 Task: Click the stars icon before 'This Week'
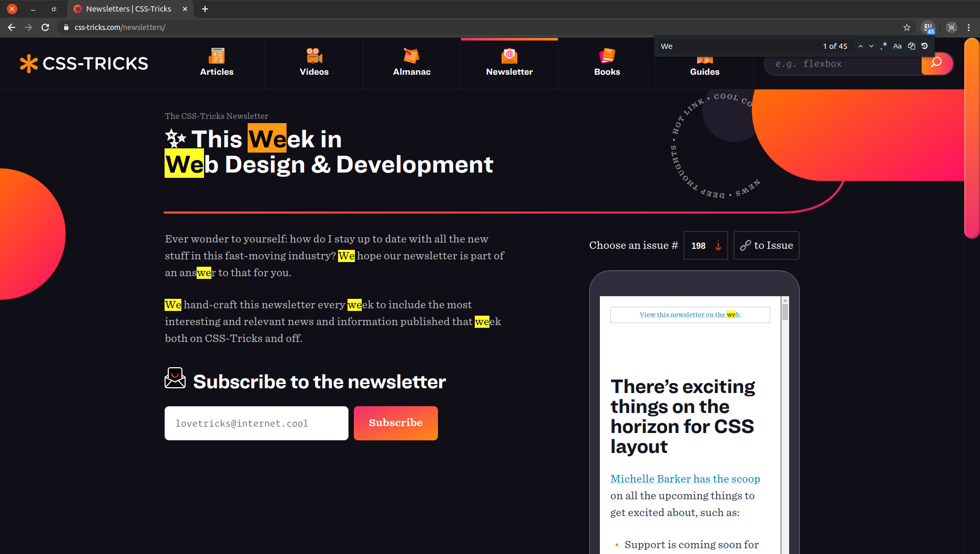pos(176,138)
